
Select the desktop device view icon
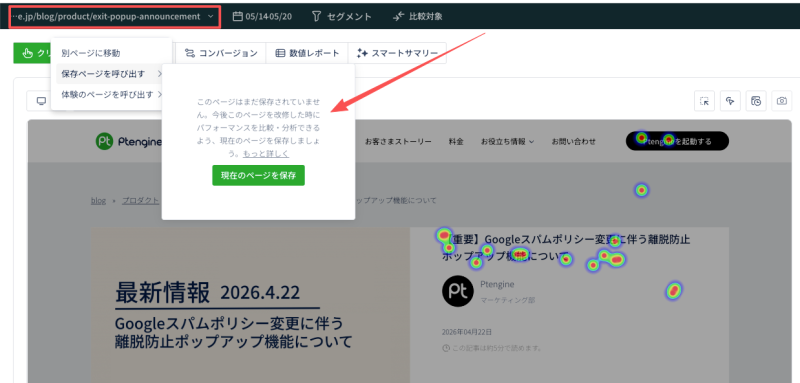coord(41,101)
